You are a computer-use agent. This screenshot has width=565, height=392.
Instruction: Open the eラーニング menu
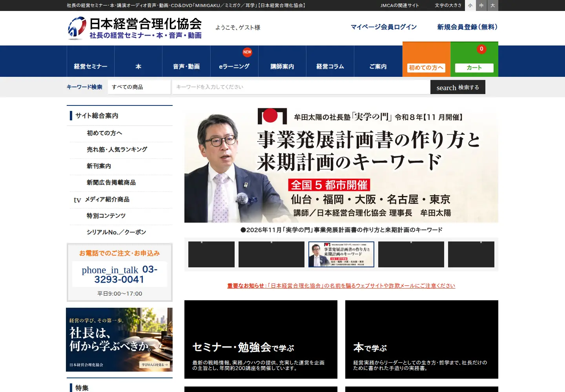pyautogui.click(x=234, y=62)
